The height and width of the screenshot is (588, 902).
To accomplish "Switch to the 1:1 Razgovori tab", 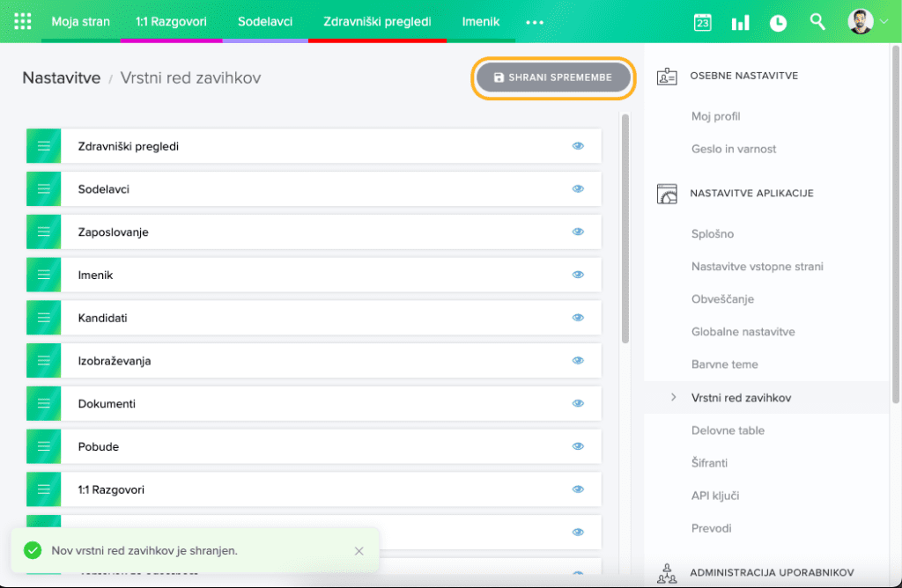I will pos(171,21).
